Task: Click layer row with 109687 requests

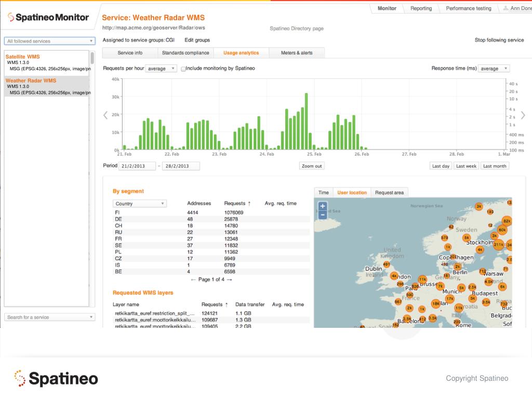Action: click(x=211, y=320)
